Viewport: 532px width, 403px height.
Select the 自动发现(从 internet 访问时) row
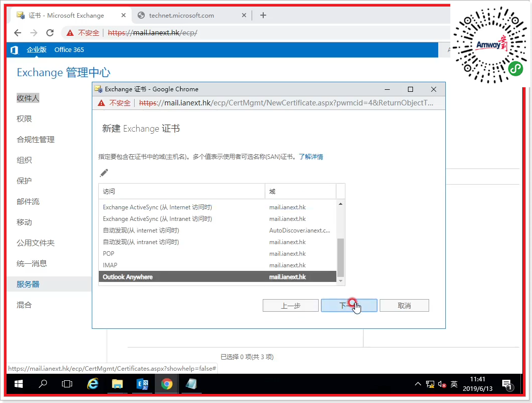click(x=217, y=231)
